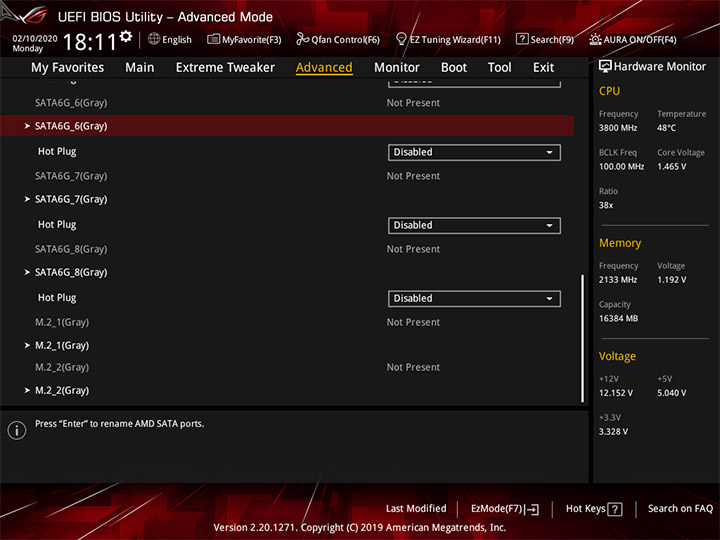720x540 pixels.
Task: Click the Hardware Monitor screen icon
Action: pos(605,67)
